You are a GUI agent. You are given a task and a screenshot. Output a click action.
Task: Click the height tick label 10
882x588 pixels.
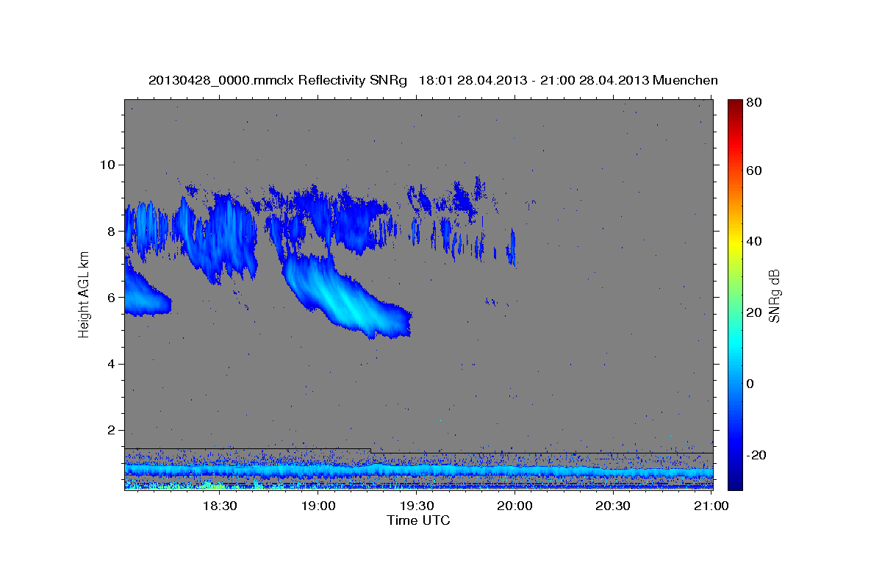pos(109,164)
